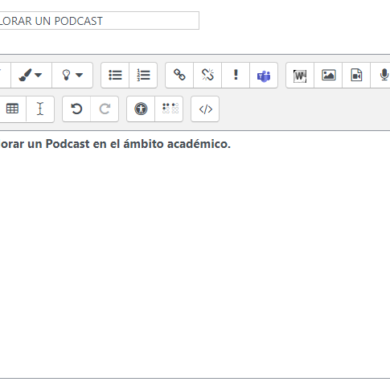Image resolution: width=390 pixels, height=390 pixels.
Task: Run the accessibility checker
Action: pos(141,109)
